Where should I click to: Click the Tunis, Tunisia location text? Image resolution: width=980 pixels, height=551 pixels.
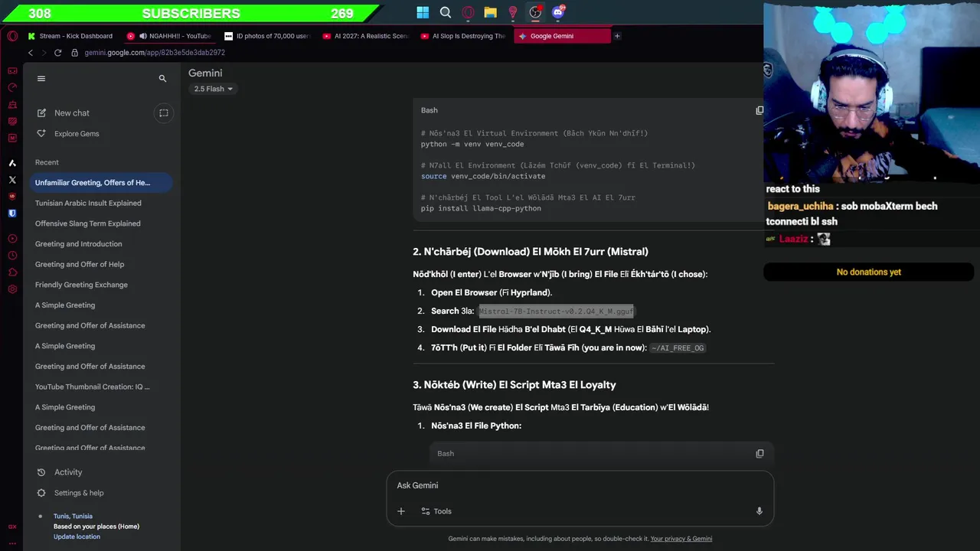click(73, 516)
